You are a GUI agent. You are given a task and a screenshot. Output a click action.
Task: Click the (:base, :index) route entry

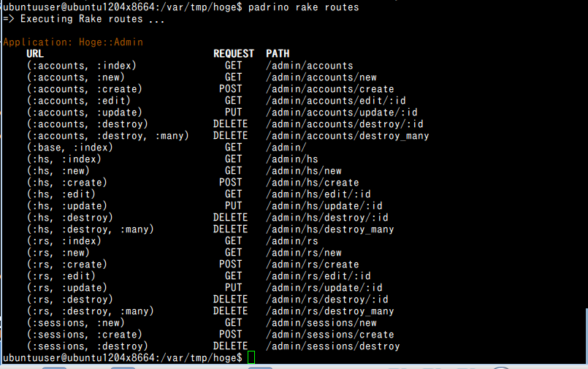point(70,147)
